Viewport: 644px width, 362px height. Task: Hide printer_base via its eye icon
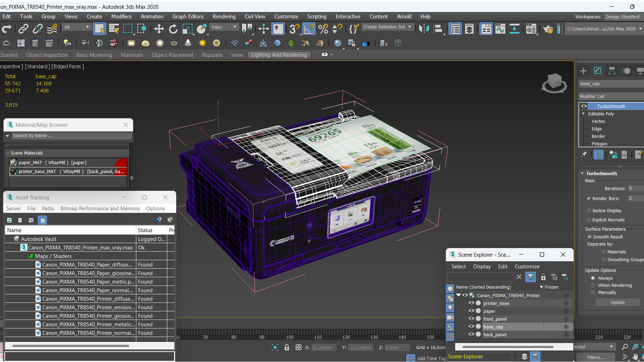[471, 303]
